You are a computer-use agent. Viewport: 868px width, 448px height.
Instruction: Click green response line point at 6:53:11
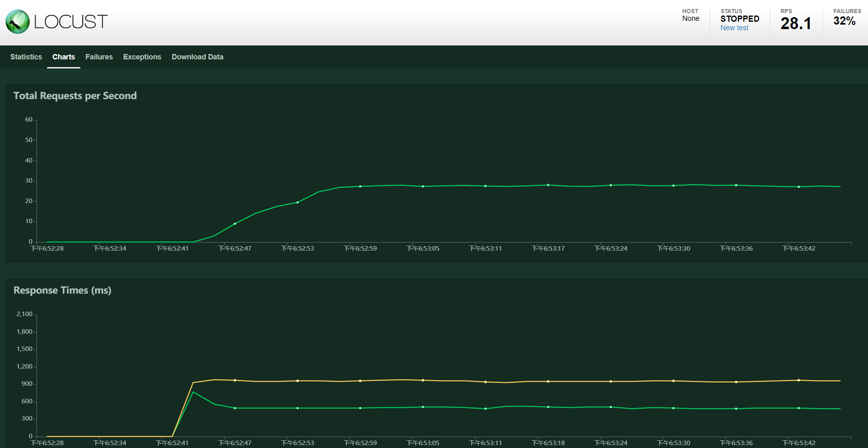point(486,409)
